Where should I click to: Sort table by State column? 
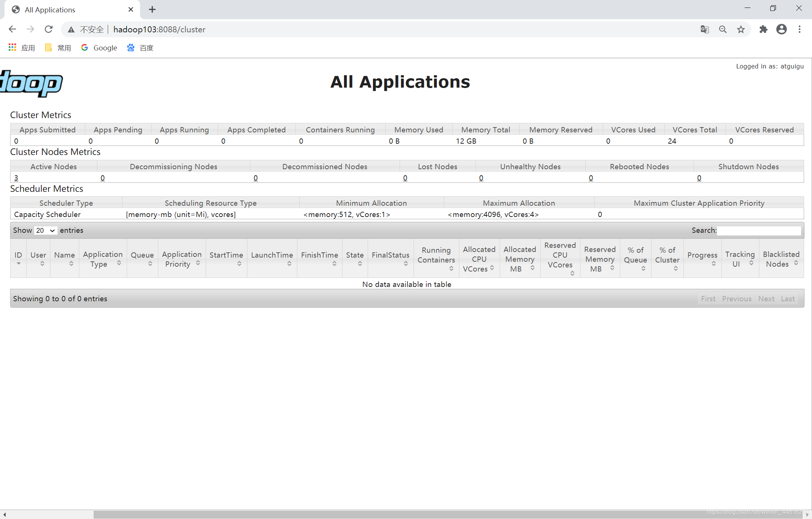(x=355, y=258)
